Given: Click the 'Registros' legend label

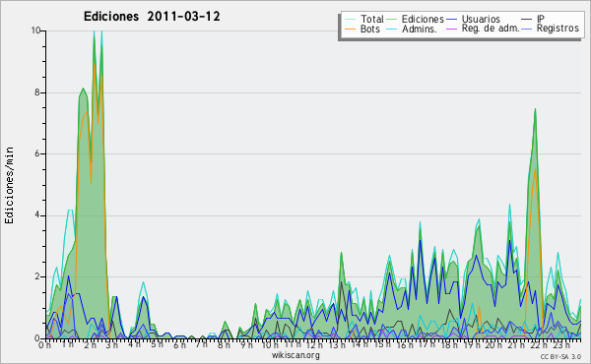Looking at the screenshot, I should 558,29.
